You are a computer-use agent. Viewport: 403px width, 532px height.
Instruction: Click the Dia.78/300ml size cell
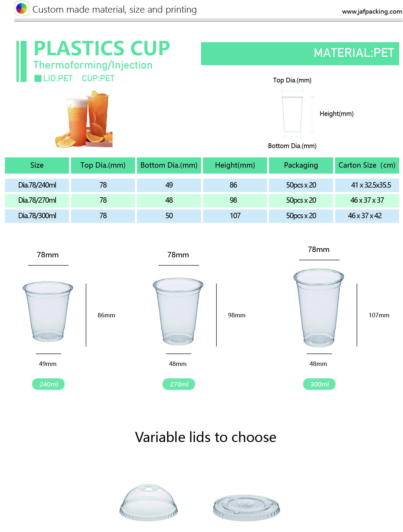[x=37, y=216]
